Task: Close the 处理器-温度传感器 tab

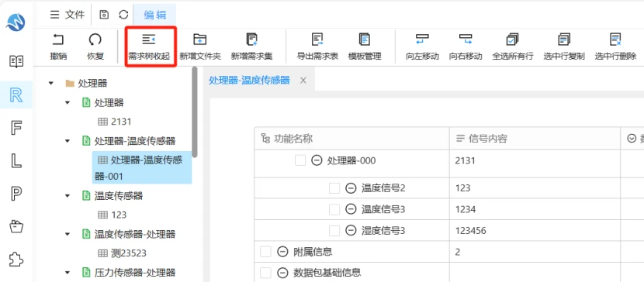Action: point(303,81)
